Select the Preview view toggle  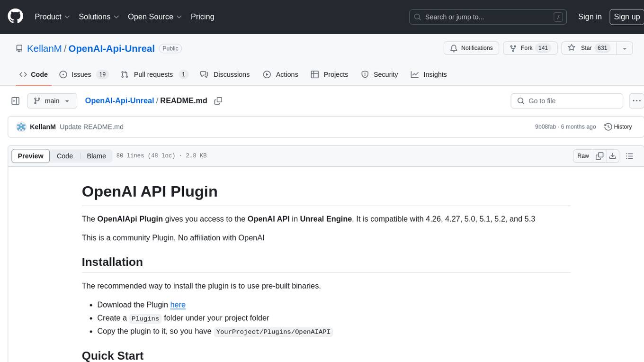[x=31, y=156]
